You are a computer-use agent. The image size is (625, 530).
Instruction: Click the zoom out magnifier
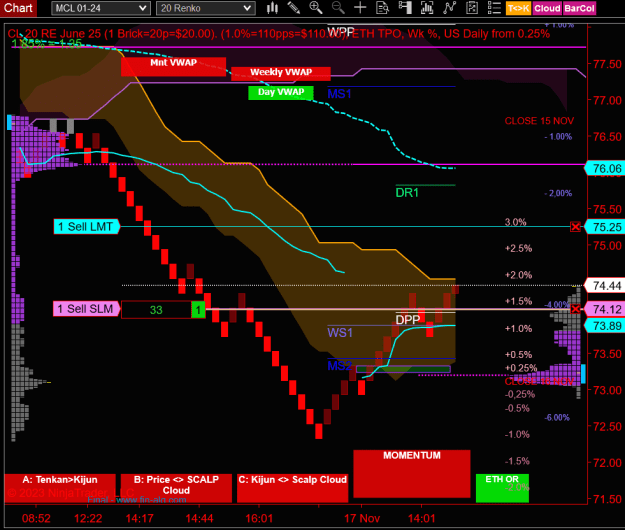(x=338, y=8)
